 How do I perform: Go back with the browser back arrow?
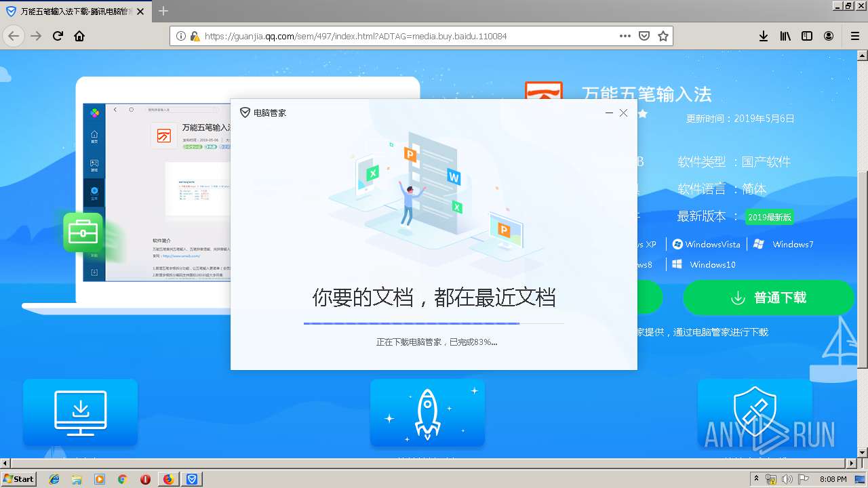tap(14, 36)
